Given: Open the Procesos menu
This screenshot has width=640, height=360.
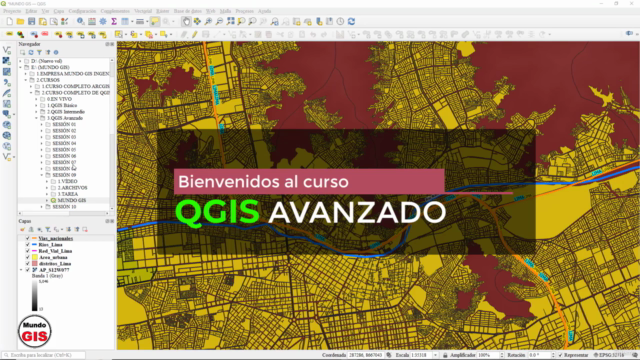Looking at the screenshot, I should tap(244, 11).
